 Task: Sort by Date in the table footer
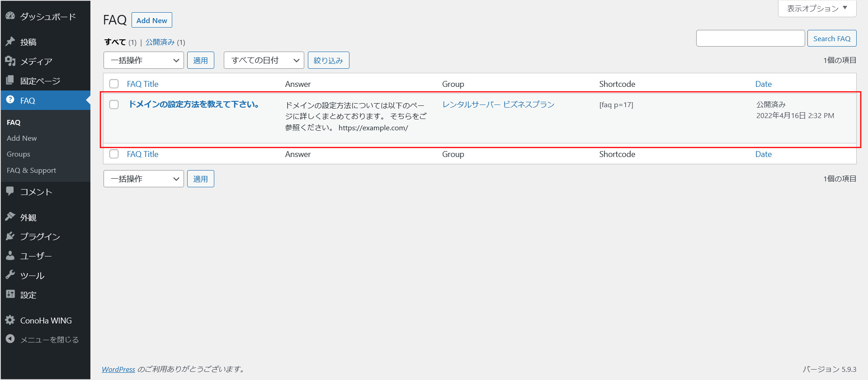[764, 154]
